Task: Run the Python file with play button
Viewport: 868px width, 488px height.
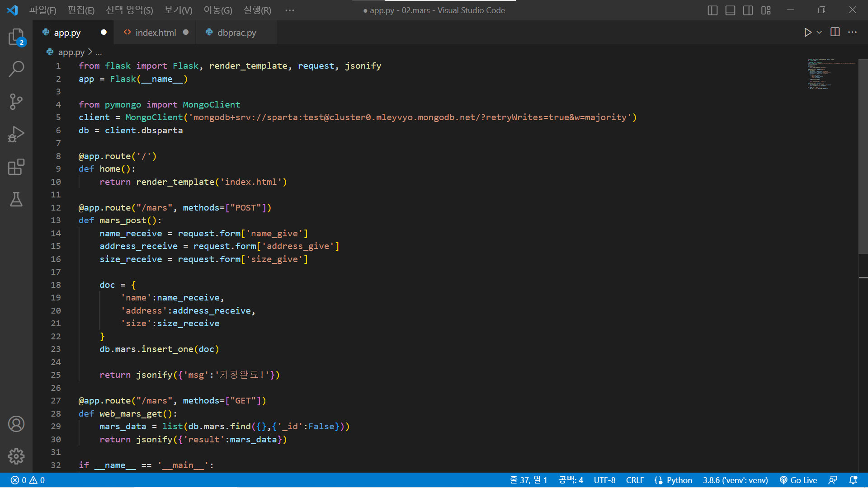Action: [x=807, y=32]
